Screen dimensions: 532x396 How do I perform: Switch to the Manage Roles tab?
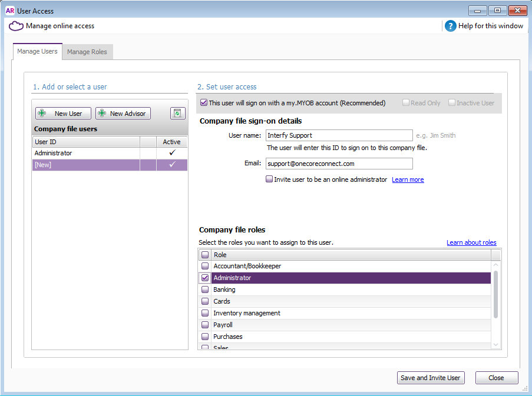click(87, 52)
